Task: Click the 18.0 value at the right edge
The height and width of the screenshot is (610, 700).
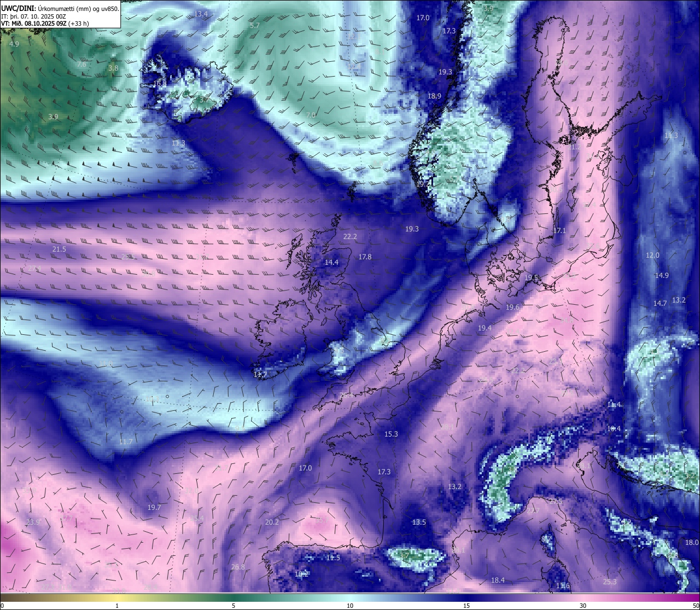Action: click(692, 543)
